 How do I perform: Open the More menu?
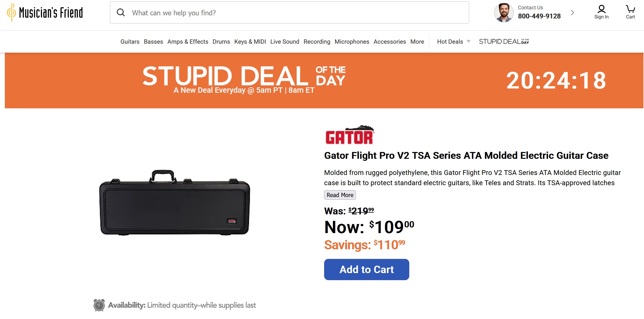(417, 42)
